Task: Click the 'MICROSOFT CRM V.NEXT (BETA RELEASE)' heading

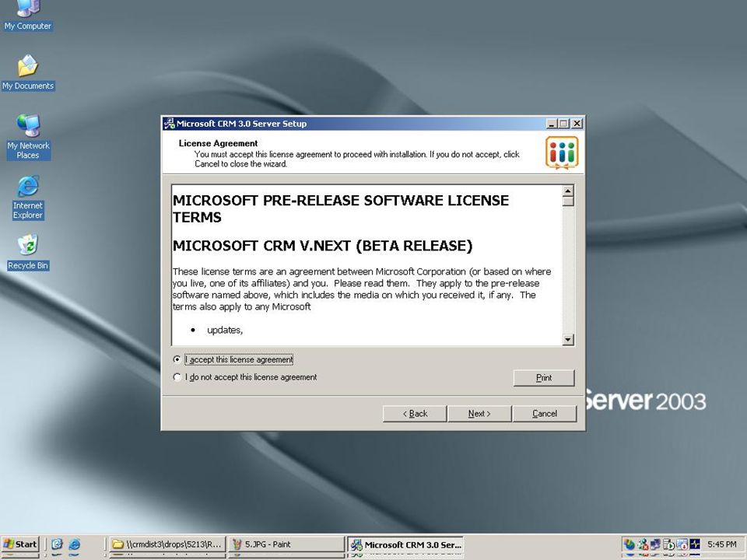Action: 322,246
